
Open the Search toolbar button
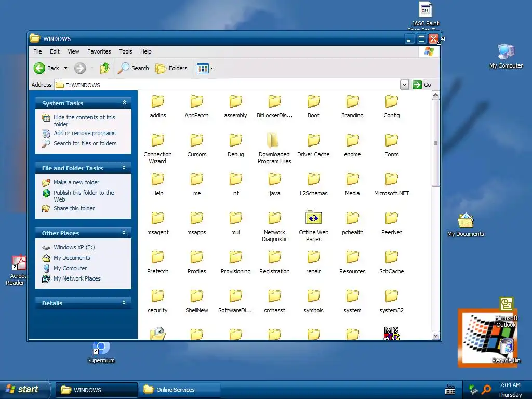click(x=134, y=68)
